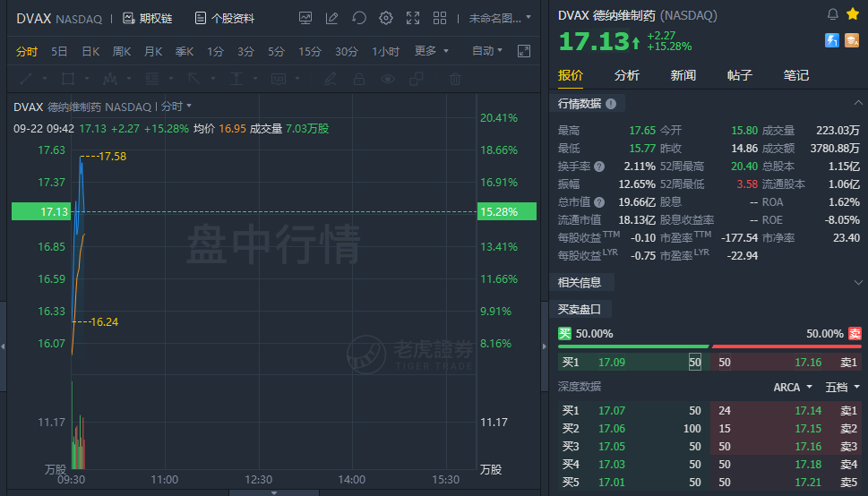This screenshot has height=496, width=868.
Task: Click the brush pen drawing icon
Action: point(331,79)
